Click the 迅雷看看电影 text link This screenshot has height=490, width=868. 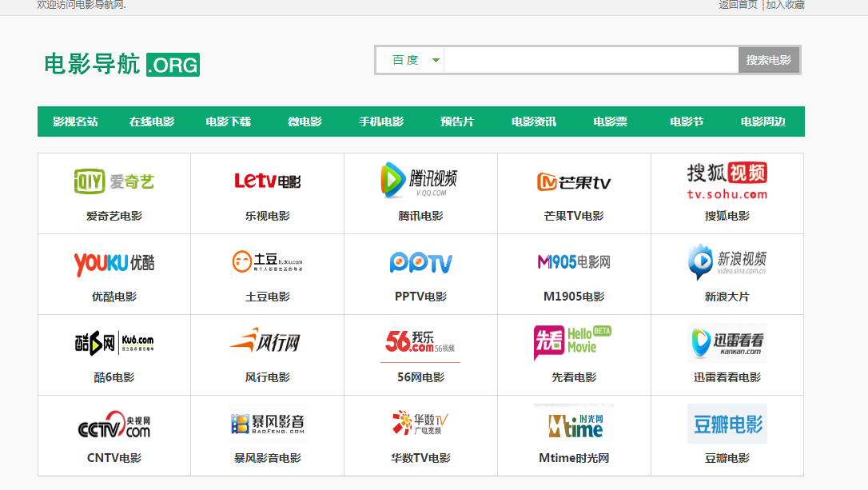click(x=727, y=377)
